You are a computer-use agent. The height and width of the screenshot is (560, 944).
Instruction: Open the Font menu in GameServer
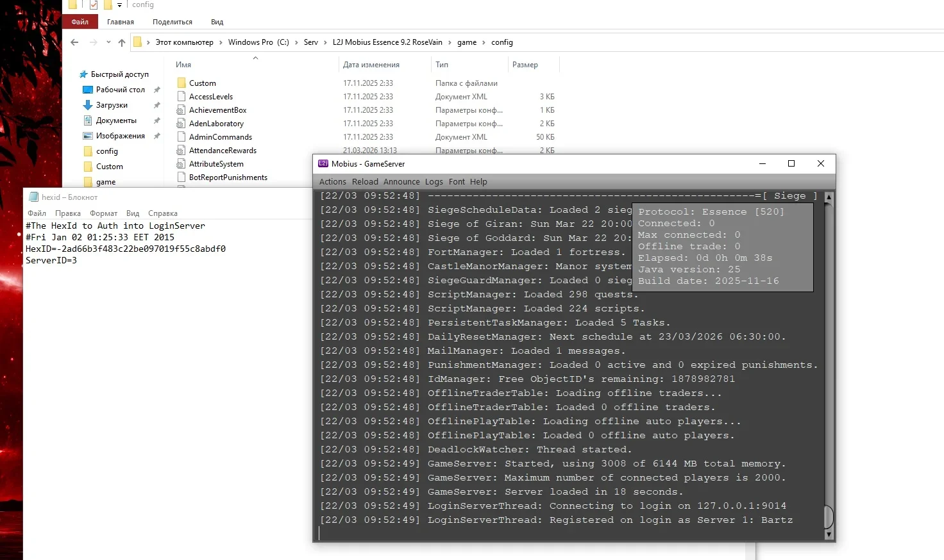coord(457,182)
